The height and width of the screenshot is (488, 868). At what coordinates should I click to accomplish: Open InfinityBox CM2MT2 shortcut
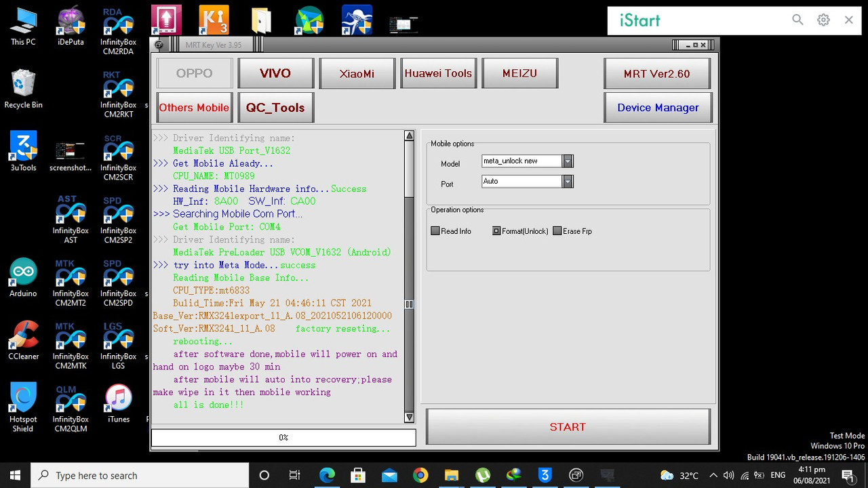coord(71,283)
